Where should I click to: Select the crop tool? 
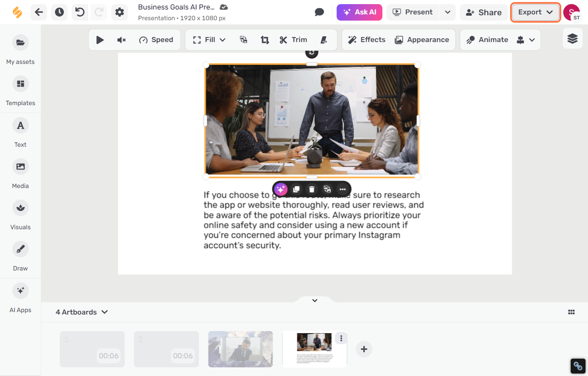tap(265, 40)
